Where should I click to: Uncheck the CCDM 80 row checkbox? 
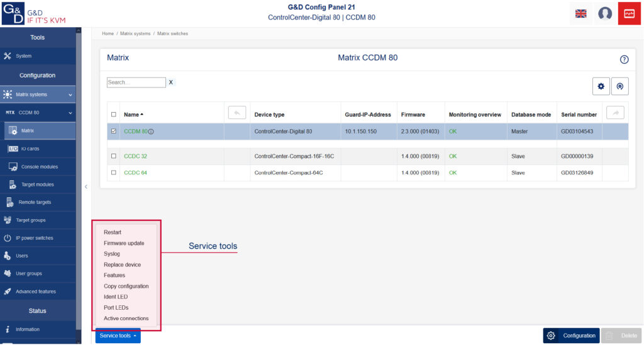click(x=114, y=132)
